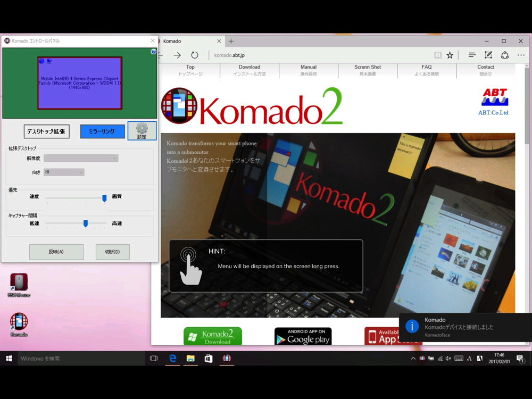Screen dimensions: 532x399
Task: Open the Manual menu item
Action: (309, 70)
